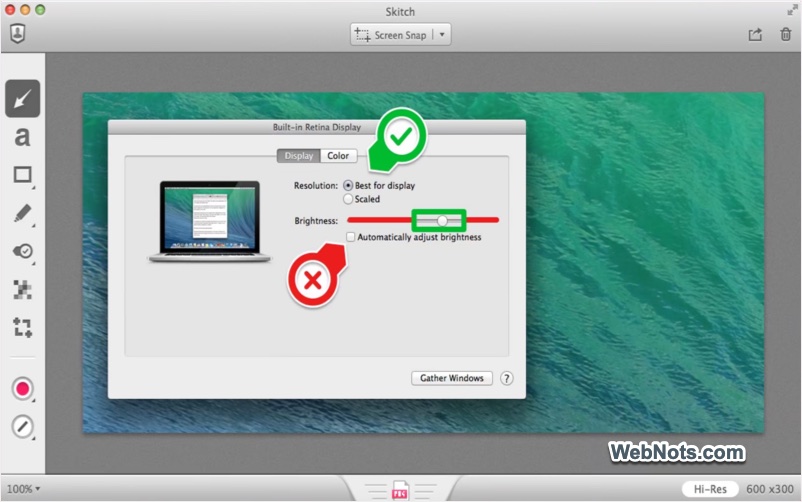Viewport: 802px width, 502px height.
Task: Click the MacBook display preview image
Action: point(210,222)
